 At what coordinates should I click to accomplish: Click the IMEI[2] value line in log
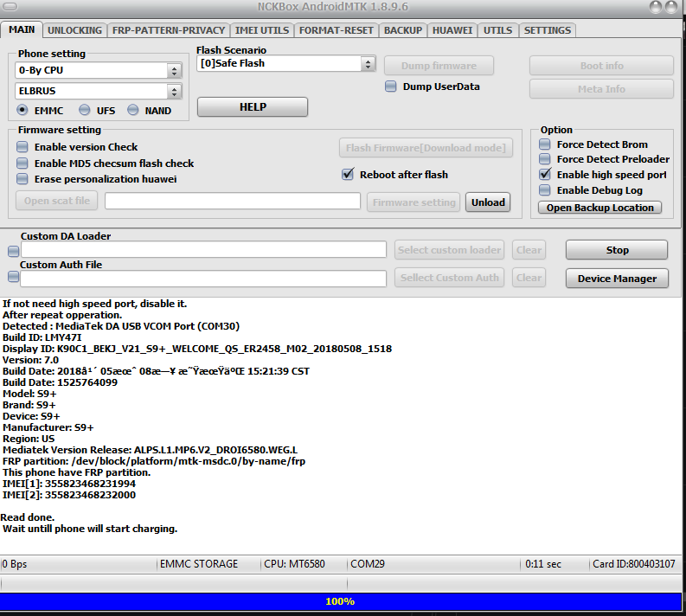tap(69, 495)
